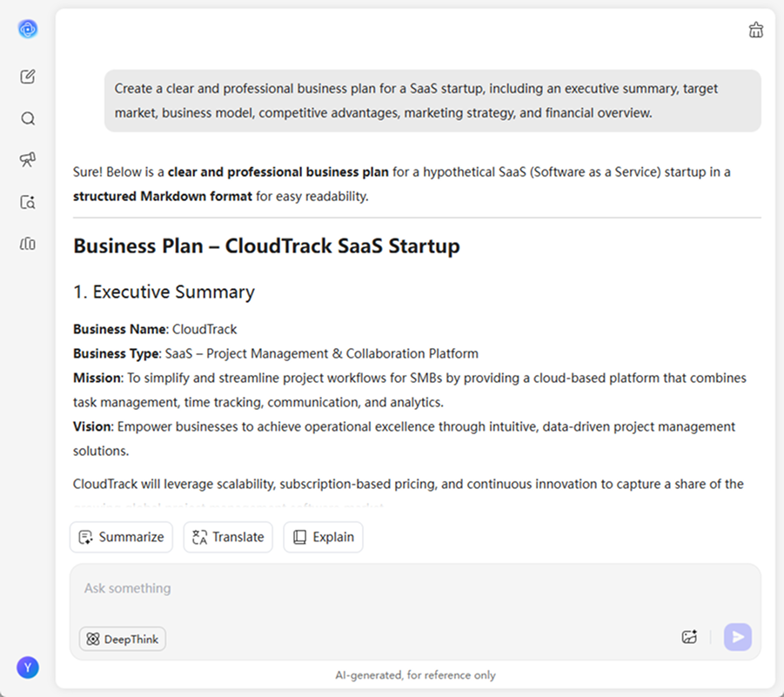Image resolution: width=784 pixels, height=697 pixels.
Task: Click the AI image upload icon
Action: click(x=689, y=637)
